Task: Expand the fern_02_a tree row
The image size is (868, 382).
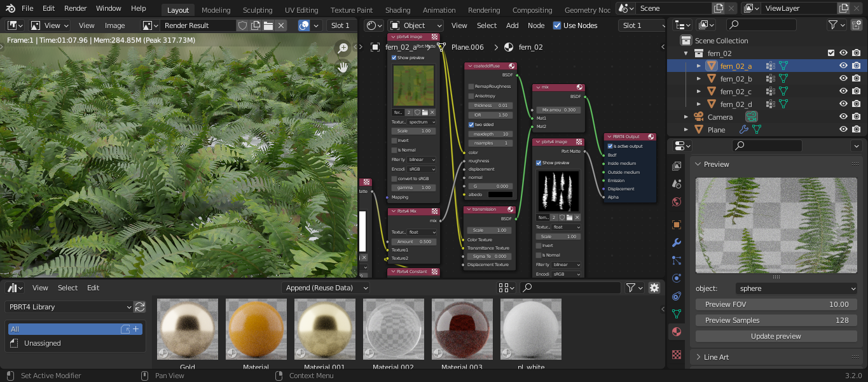Action: click(x=699, y=66)
